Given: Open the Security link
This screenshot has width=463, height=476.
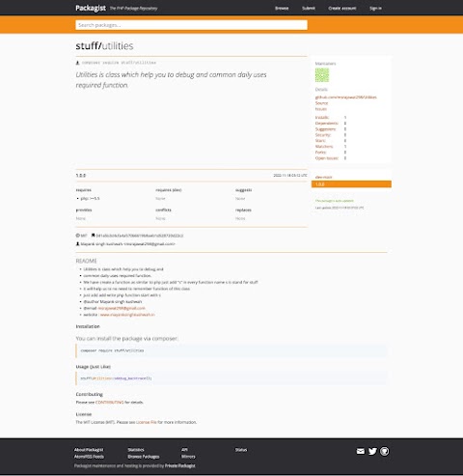Looking at the screenshot, I should point(323,135).
